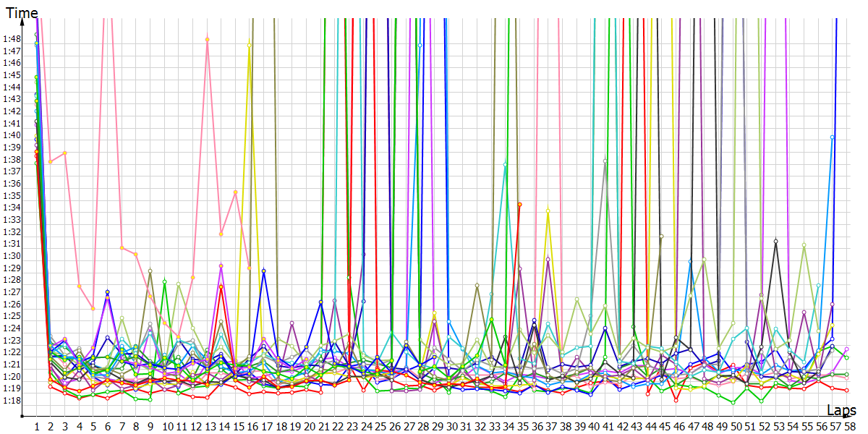Click the 1:30 label on the time axis
The image size is (868, 434).
pos(10,256)
